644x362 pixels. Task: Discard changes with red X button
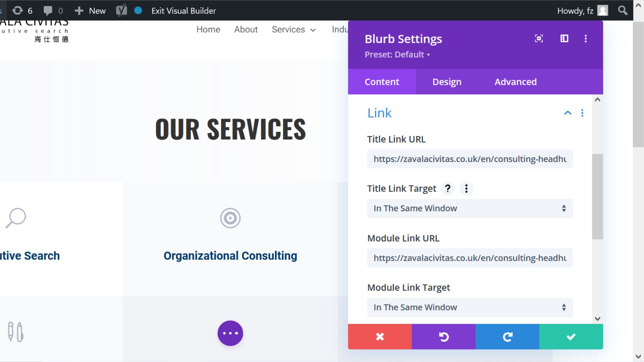pyautogui.click(x=380, y=337)
